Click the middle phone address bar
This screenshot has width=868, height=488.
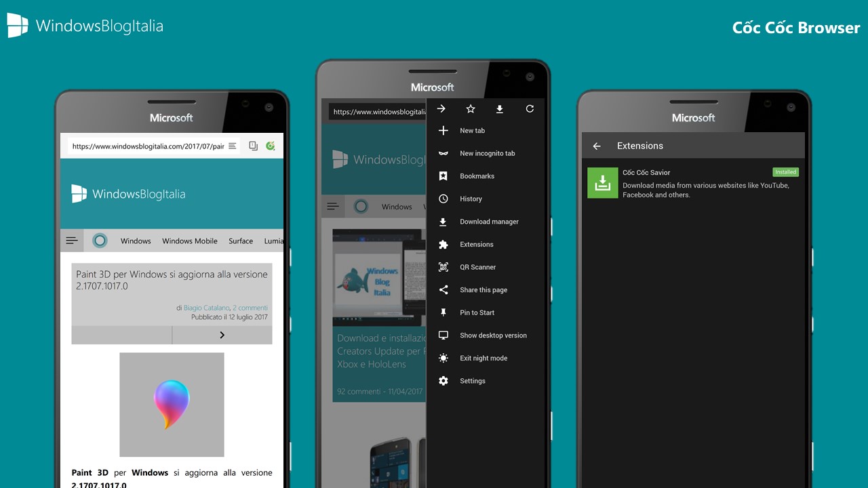377,112
